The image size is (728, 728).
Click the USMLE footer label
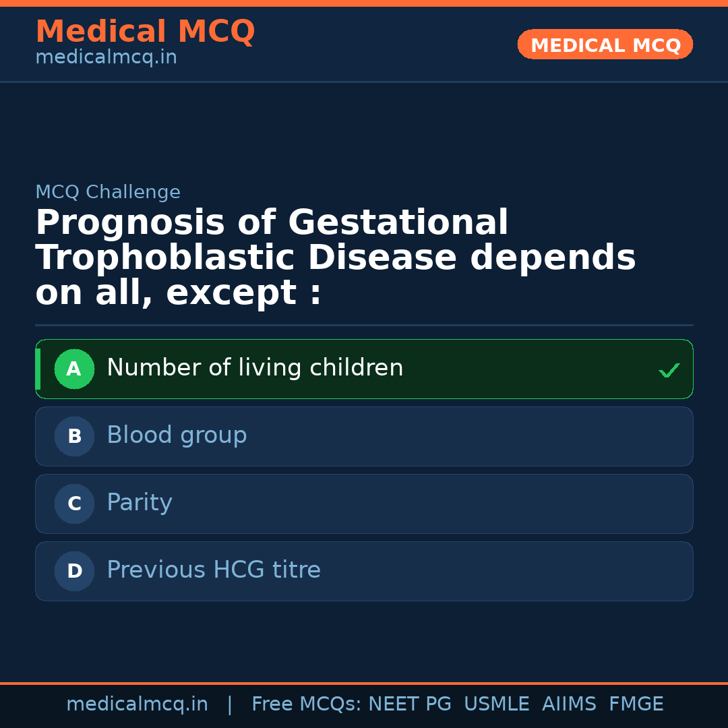click(x=496, y=704)
